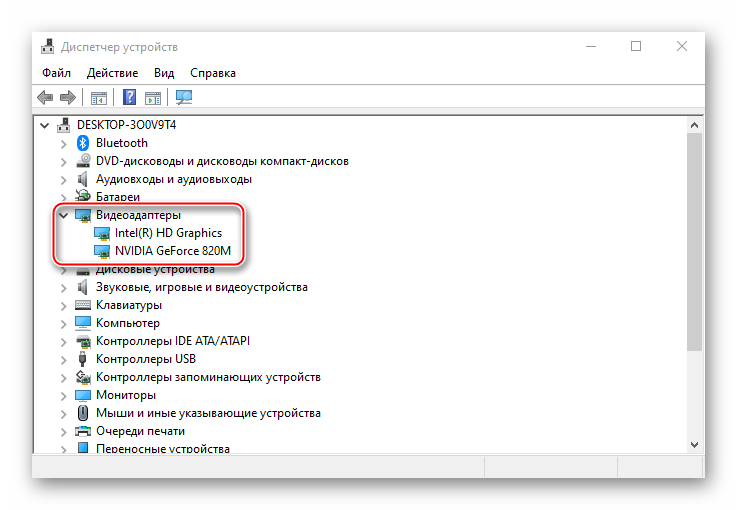
Task: Close the Диспетчер устройств window
Action: tap(682, 46)
